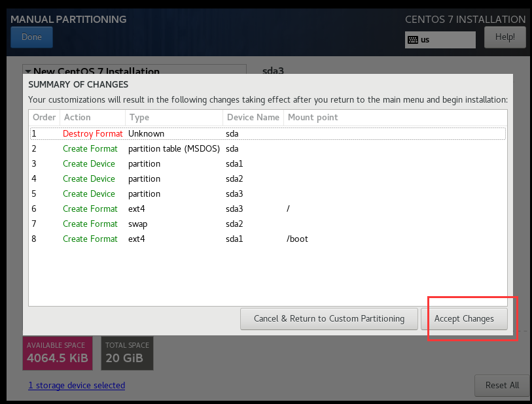Select the Create Device sda3 row
Viewport: 532px width, 404px height.
[x=268, y=194]
